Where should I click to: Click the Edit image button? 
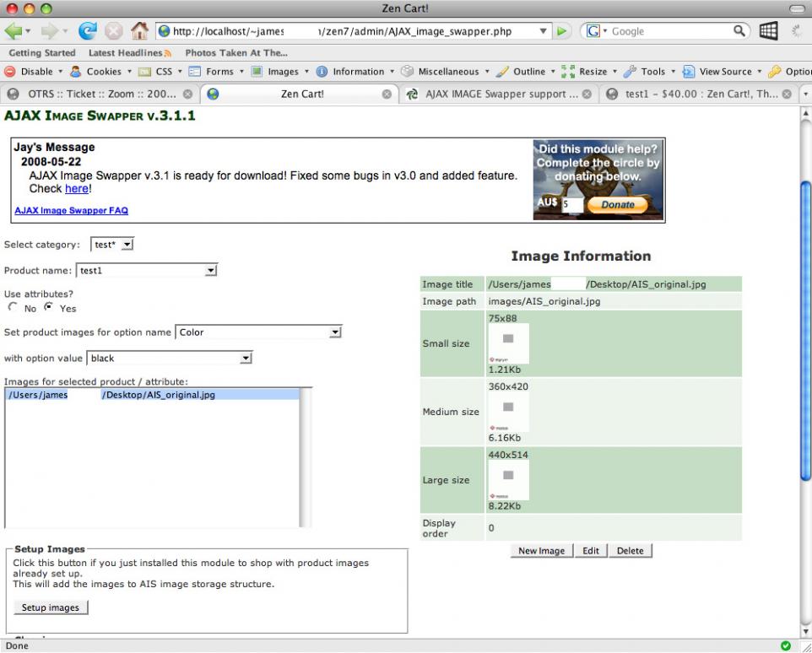[590, 551]
